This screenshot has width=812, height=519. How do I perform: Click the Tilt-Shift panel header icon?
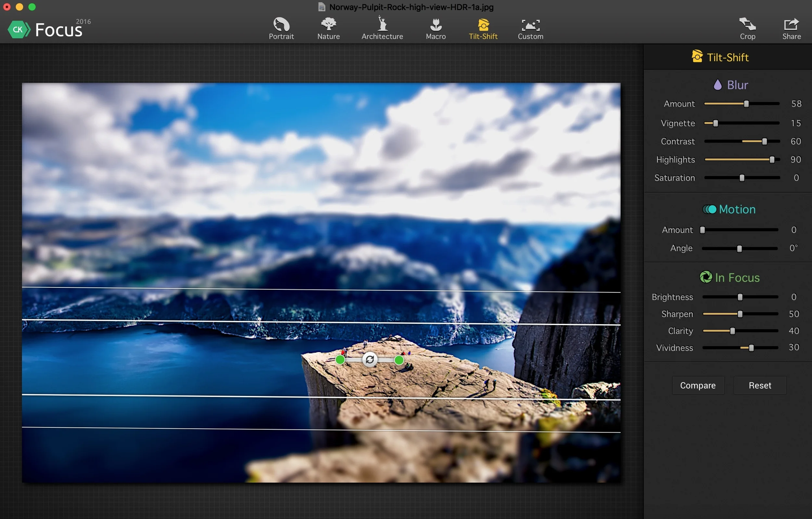point(697,57)
